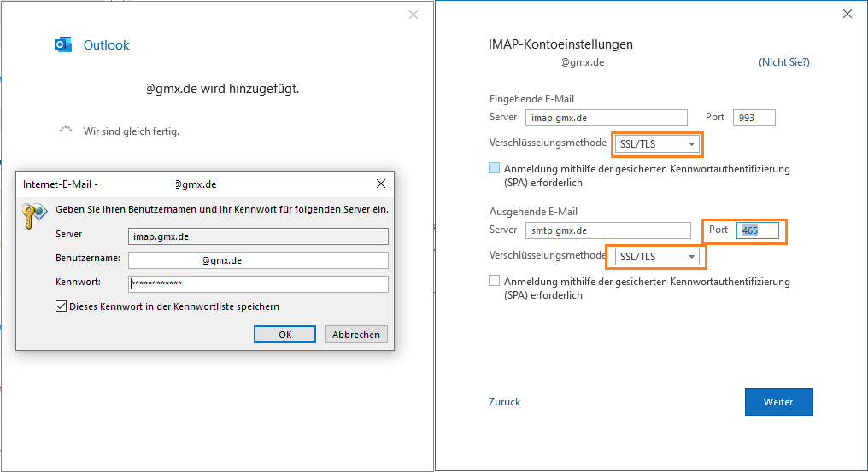Click the Internet-E-Mail dialog title bar text
868x472 pixels.
(120, 184)
